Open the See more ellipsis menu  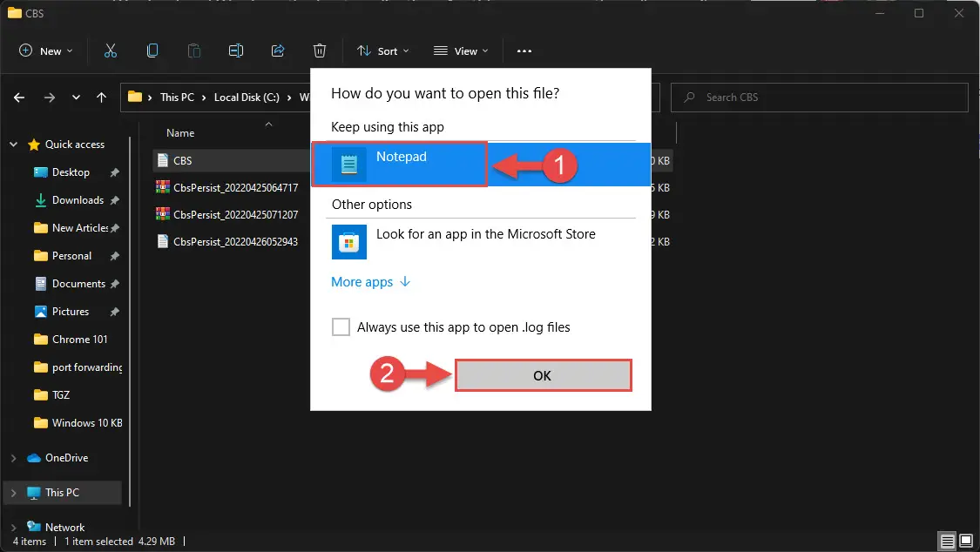pos(524,51)
